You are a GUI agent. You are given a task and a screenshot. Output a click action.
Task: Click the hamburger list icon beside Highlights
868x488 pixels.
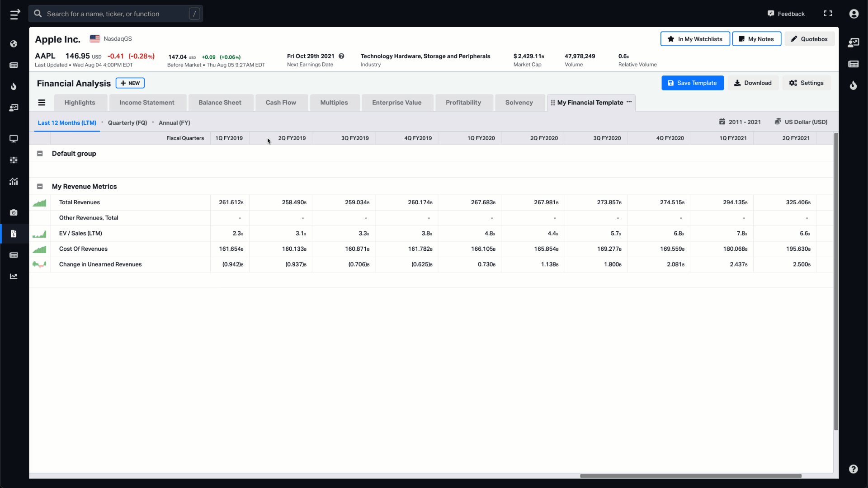(42, 103)
